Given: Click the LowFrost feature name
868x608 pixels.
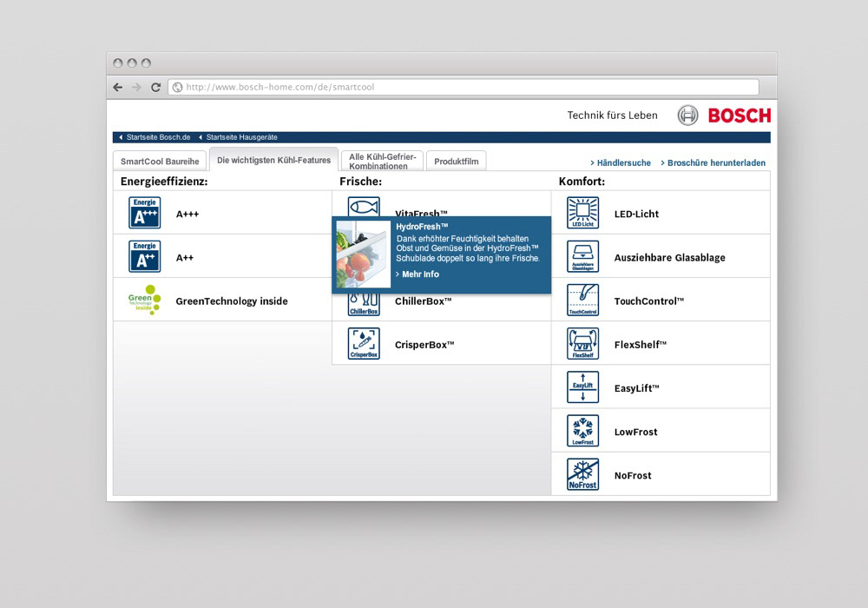Looking at the screenshot, I should (636, 432).
